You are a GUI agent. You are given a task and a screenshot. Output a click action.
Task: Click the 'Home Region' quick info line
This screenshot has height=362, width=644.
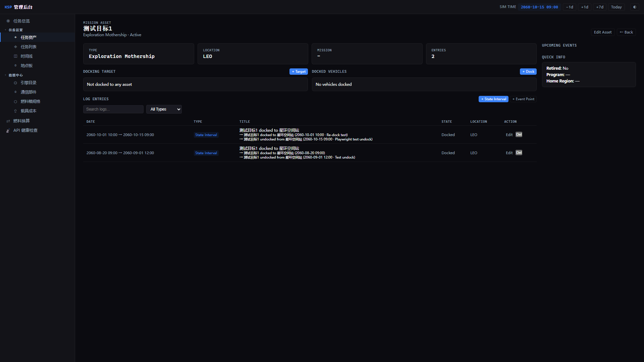563,81
